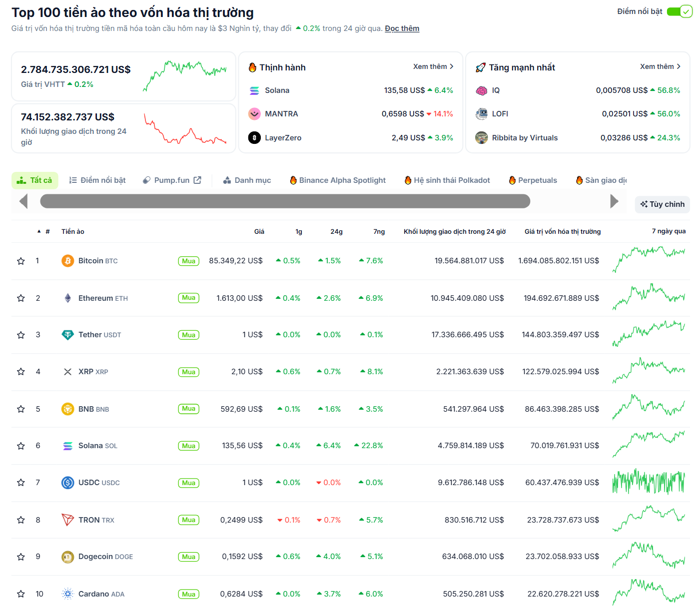Click the USDC coin logo
This screenshot has width=700, height=612.
(67, 483)
